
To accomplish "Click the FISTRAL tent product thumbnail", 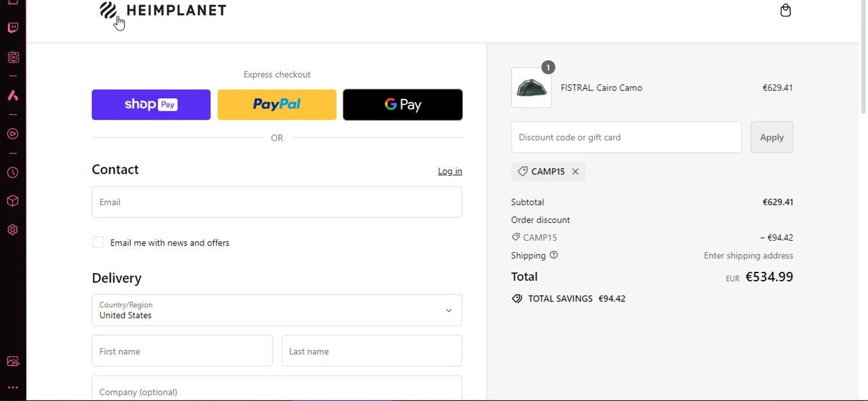I will 531,88.
